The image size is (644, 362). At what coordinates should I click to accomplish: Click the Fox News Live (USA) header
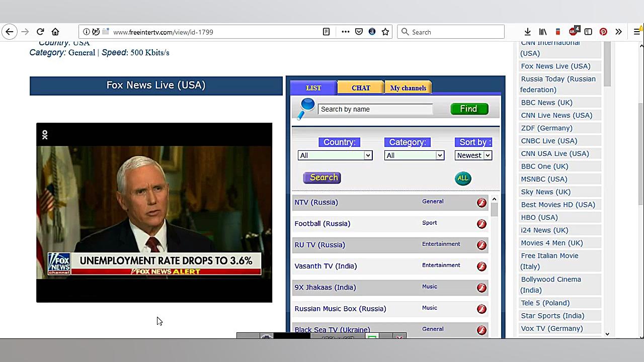[156, 85]
